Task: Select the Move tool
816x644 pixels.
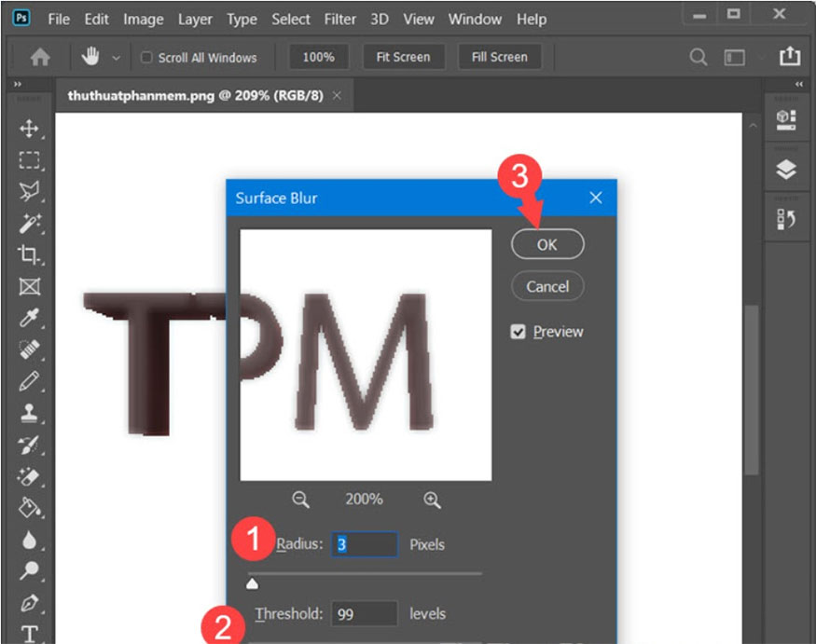Action: [x=31, y=130]
